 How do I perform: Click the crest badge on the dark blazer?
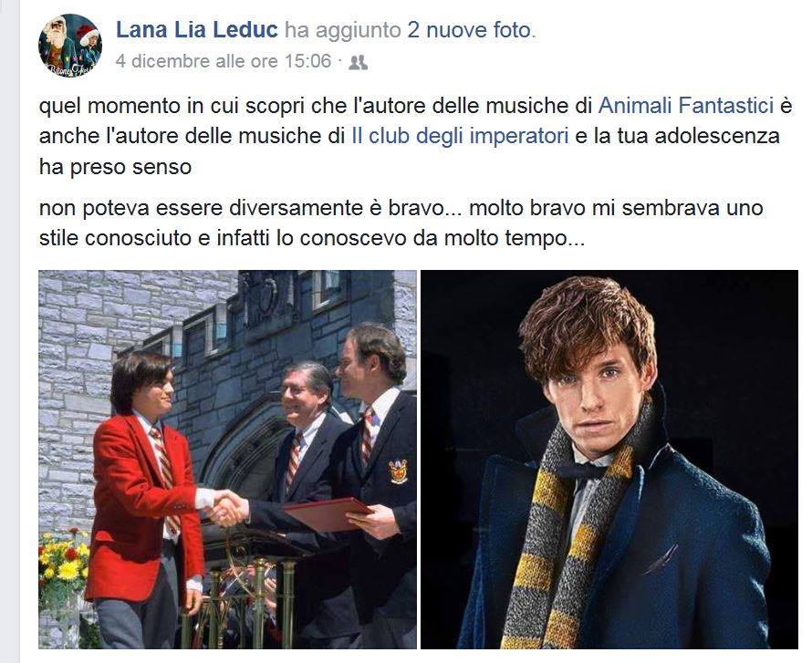tap(398, 471)
